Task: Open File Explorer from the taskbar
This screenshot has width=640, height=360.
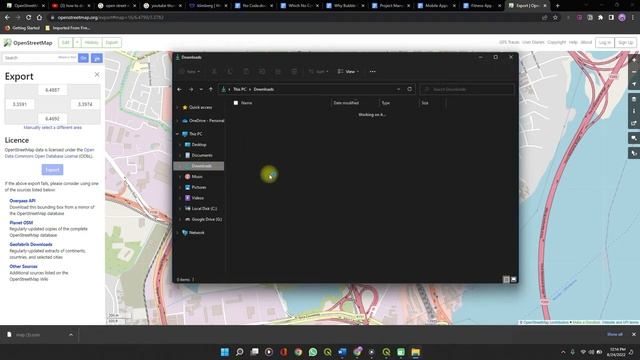Action: 416,352
